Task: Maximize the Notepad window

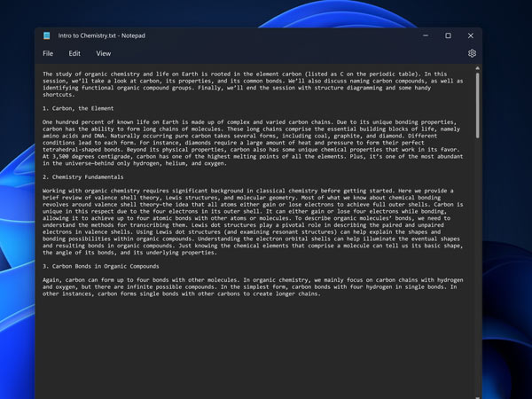Action: 448,35
